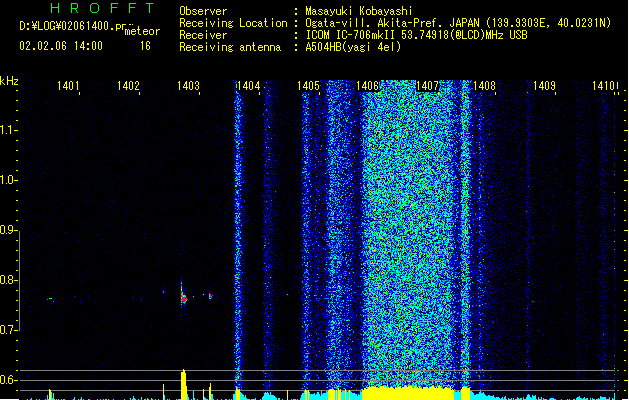The width and height of the screenshot is (629, 400).
Task: Select the location Ogata-vill. Akita-Pref. JAPAN coordinates
Action: [458, 23]
